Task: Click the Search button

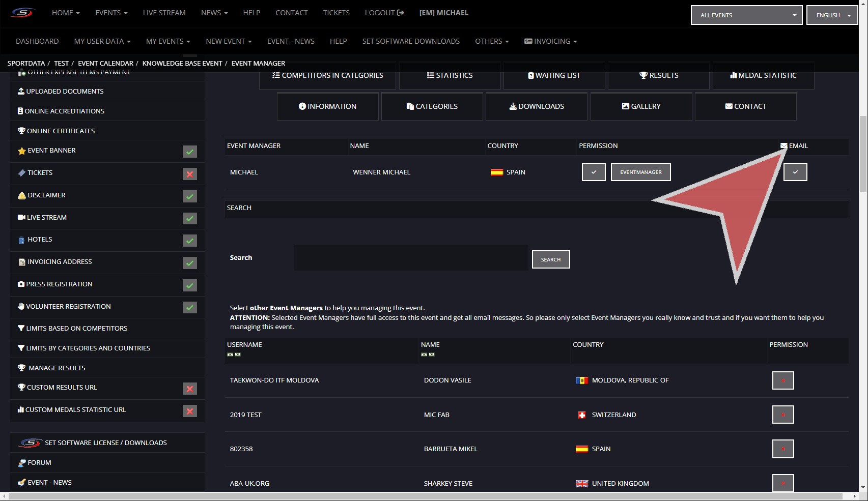Action: coord(550,259)
